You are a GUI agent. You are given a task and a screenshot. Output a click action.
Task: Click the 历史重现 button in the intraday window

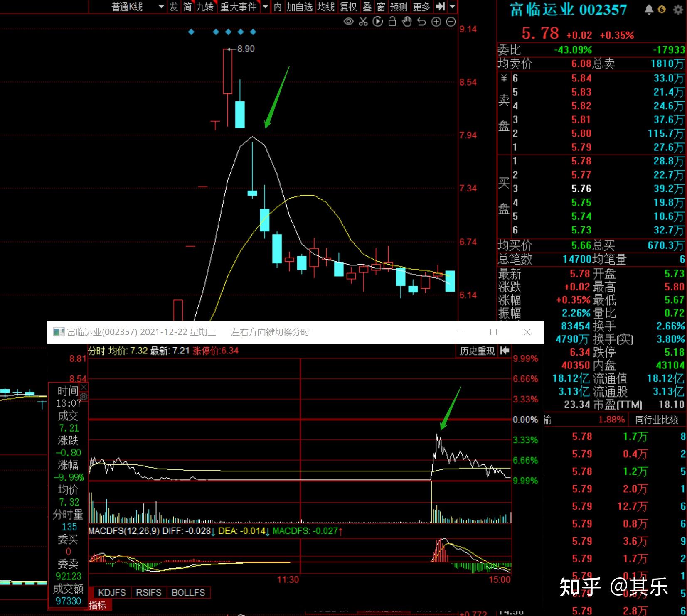477,351
